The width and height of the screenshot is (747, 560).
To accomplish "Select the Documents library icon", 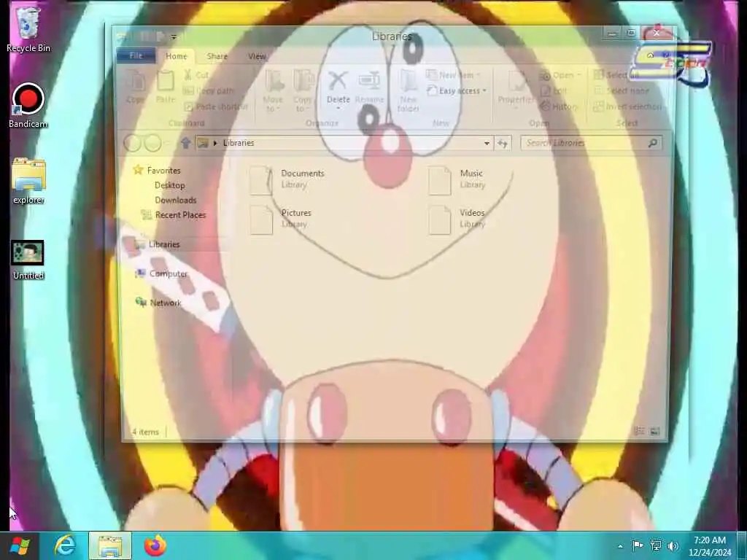I will (261, 180).
